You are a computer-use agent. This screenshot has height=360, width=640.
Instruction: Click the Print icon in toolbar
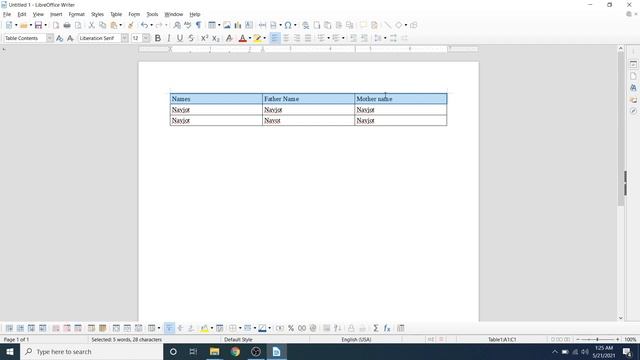(x=67, y=25)
